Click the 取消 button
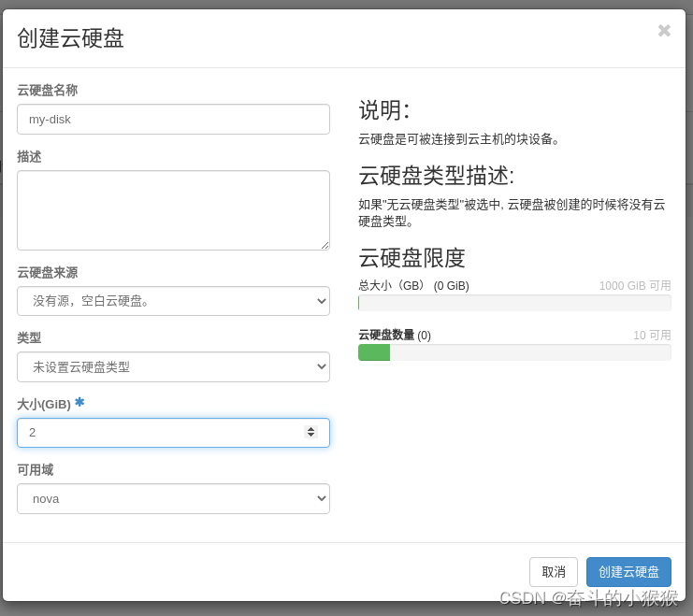The width and height of the screenshot is (693, 616). click(554, 572)
